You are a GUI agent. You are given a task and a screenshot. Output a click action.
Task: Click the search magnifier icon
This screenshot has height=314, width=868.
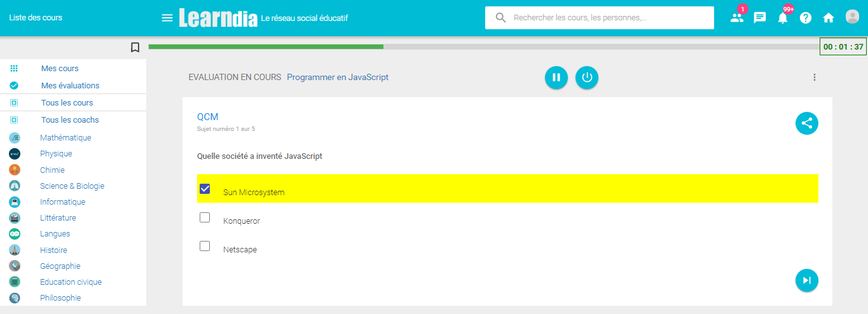pos(500,18)
